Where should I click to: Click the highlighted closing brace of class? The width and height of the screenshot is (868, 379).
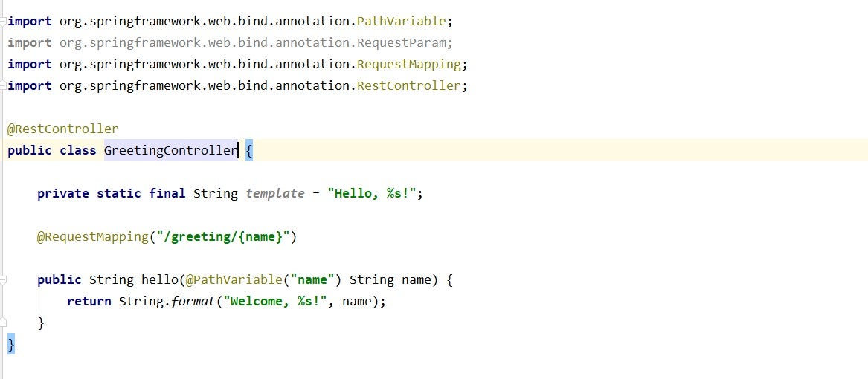(x=11, y=344)
